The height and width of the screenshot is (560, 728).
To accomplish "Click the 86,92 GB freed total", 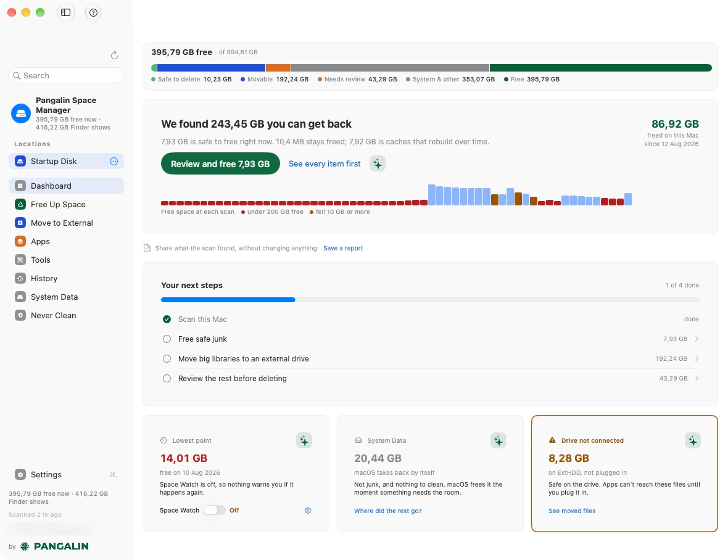I will pyautogui.click(x=675, y=124).
